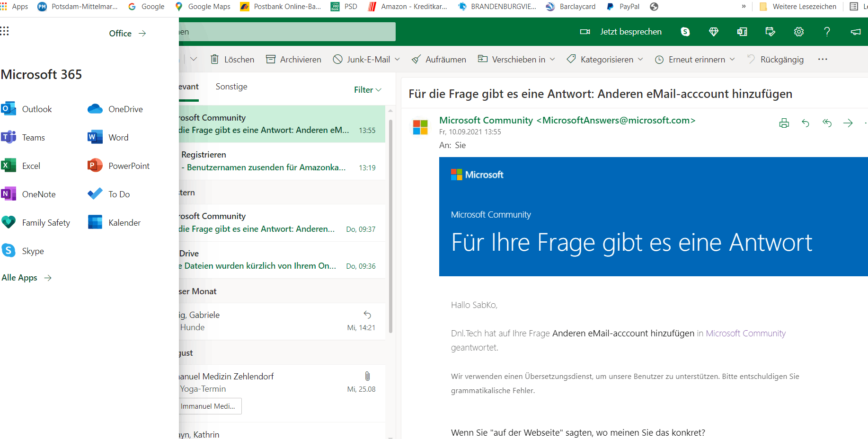Expand Verschieben in dropdown
868x439 pixels.
click(552, 59)
